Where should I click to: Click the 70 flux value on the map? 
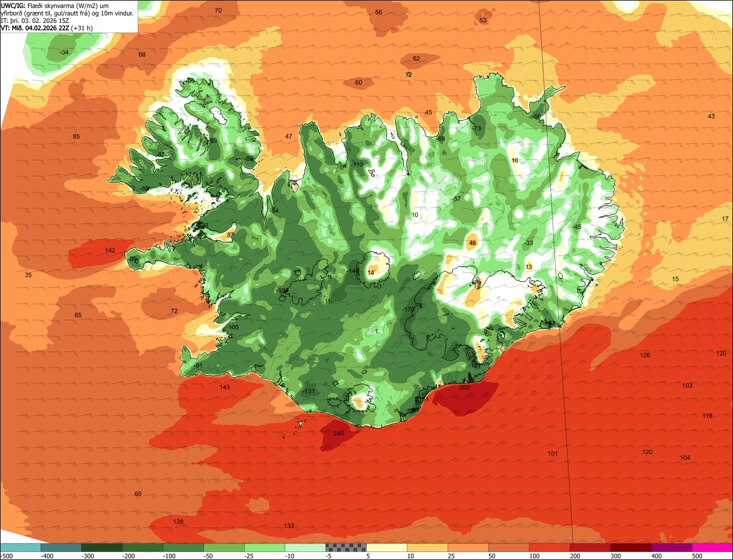coord(218,11)
